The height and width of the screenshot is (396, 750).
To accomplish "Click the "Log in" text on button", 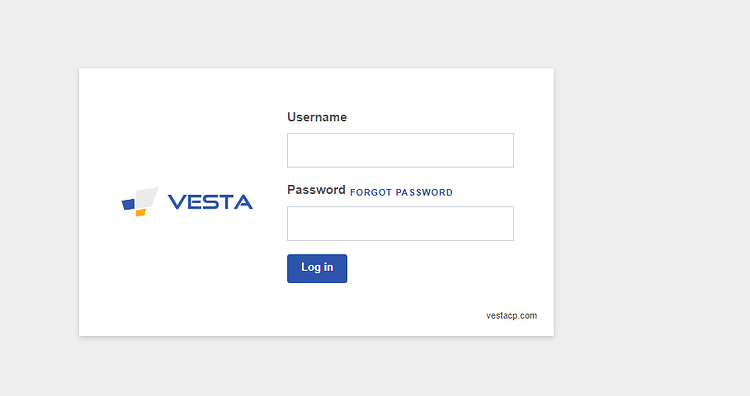I will click(x=317, y=267).
